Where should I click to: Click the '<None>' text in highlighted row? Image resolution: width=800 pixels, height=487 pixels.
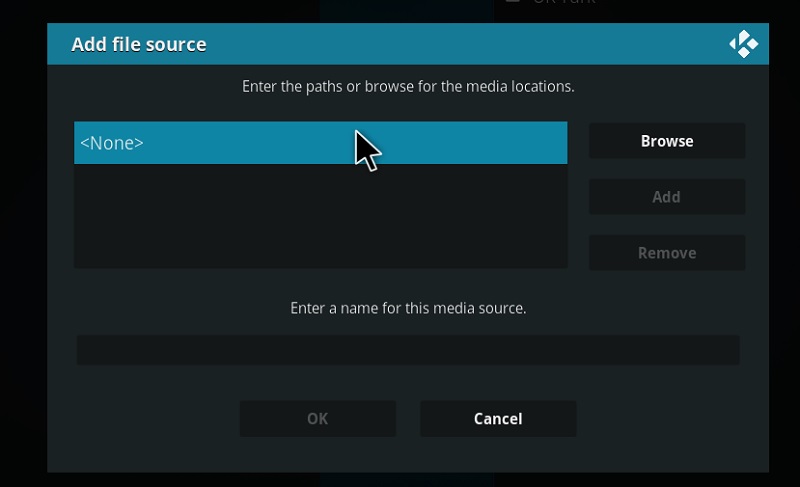pos(112,143)
